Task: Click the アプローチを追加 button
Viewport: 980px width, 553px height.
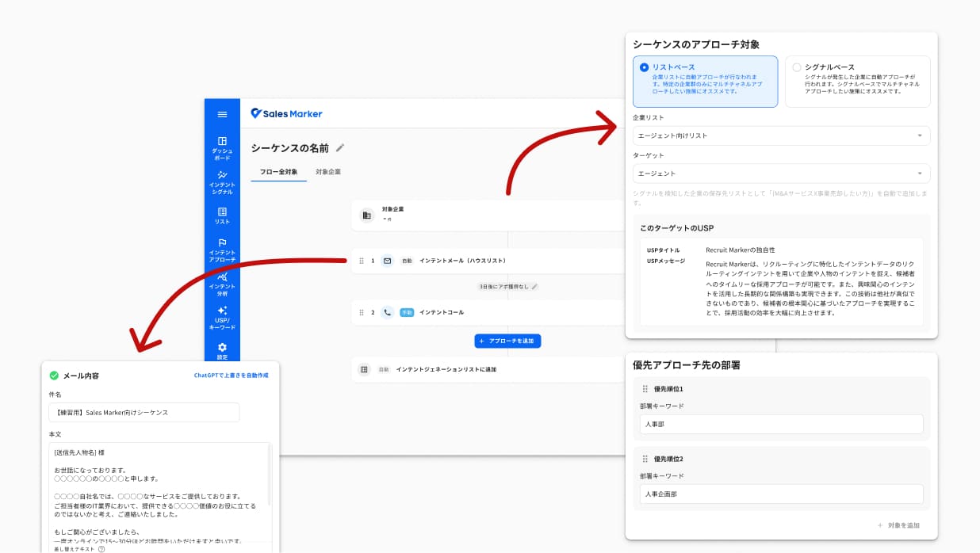Action: click(507, 341)
